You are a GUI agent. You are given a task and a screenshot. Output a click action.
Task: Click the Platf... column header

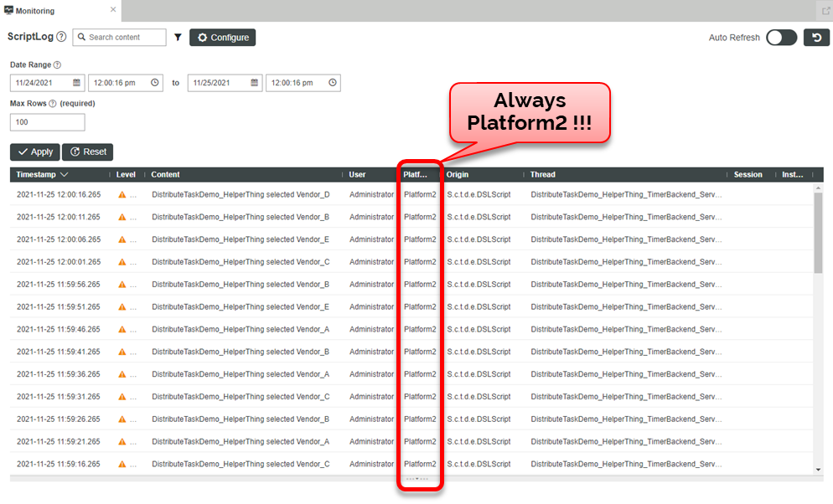coord(415,174)
